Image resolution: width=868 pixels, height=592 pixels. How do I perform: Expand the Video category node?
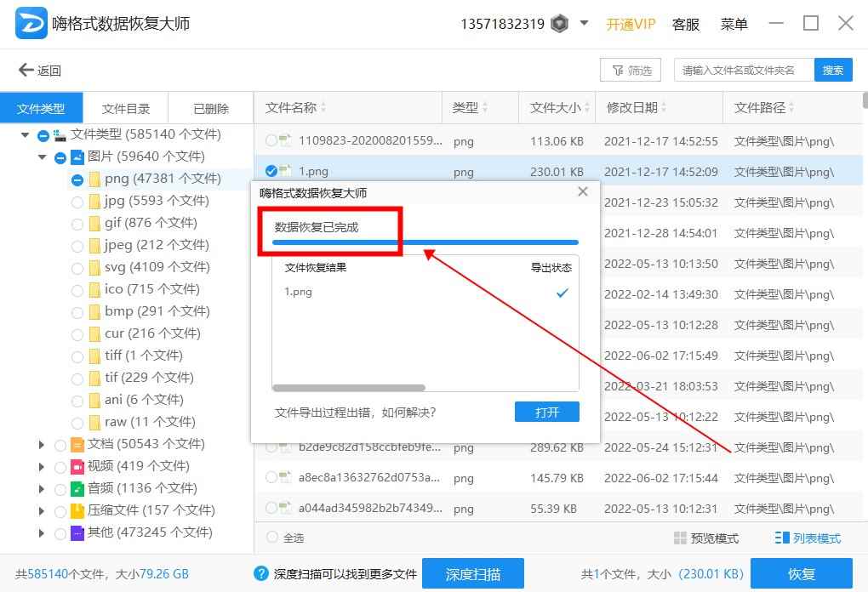(42, 466)
